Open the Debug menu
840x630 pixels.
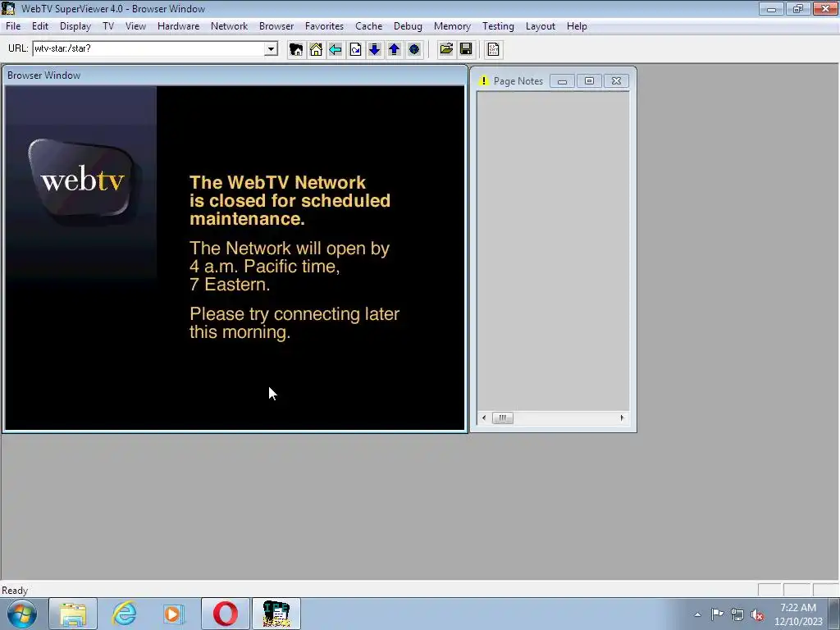point(408,26)
